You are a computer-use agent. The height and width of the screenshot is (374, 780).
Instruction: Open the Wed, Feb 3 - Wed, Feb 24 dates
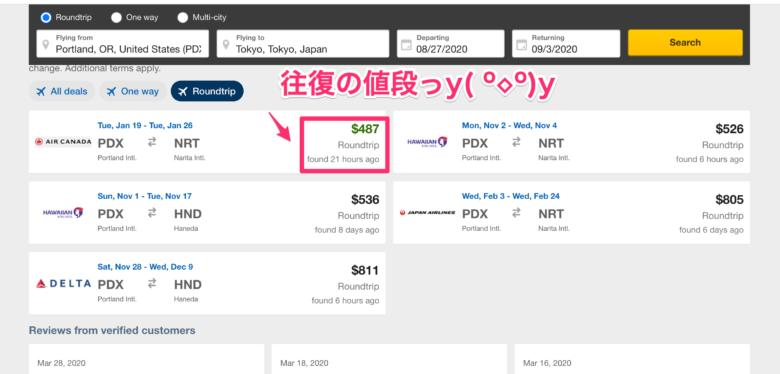pos(511,196)
